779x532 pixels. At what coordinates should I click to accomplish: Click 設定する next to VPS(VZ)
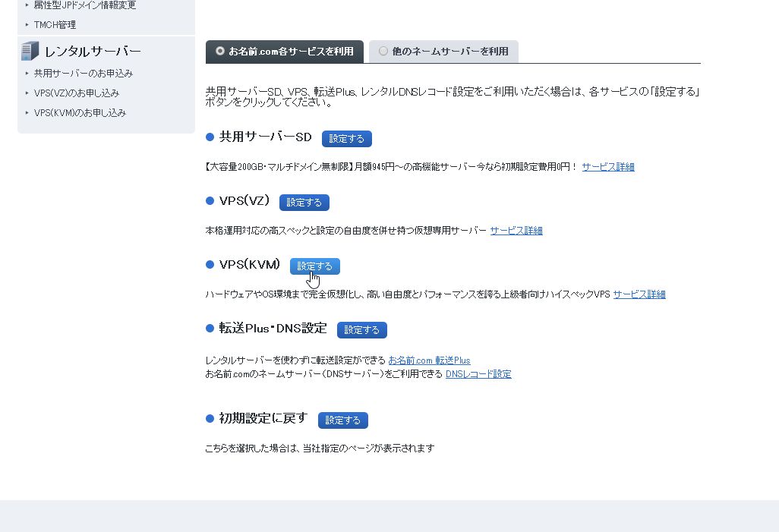[304, 202]
